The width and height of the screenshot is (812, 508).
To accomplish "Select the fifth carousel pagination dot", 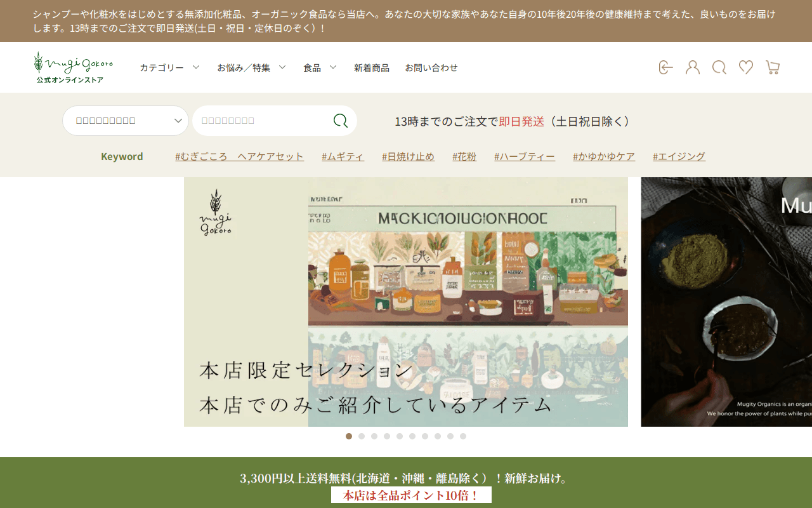I will 400,436.
